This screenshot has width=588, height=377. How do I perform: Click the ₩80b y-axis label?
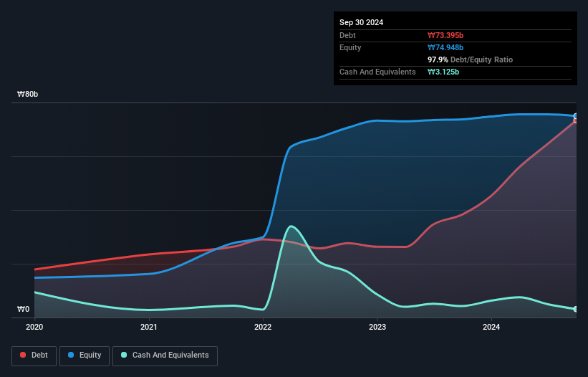(27, 94)
